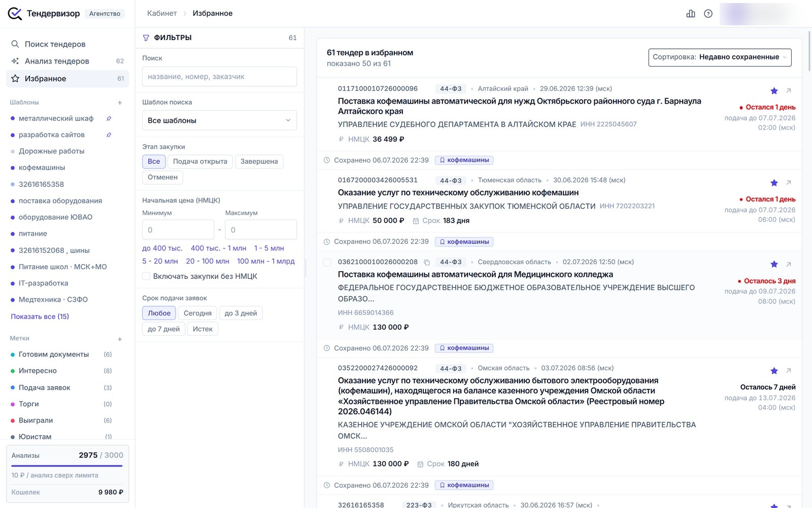This screenshot has width=812, height=508.
Task: Tick the checkbox for tender 0362100010026000208
Action: click(x=327, y=263)
